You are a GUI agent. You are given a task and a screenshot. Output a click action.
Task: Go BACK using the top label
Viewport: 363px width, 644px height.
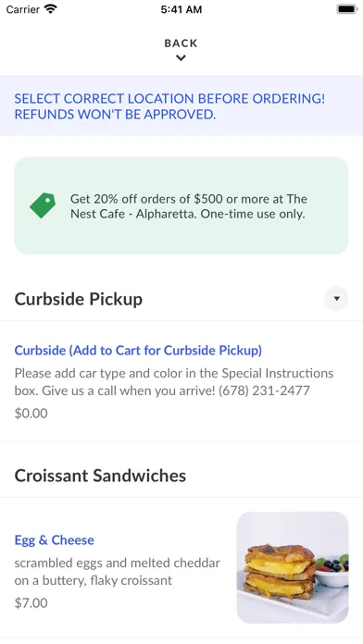coord(181,43)
